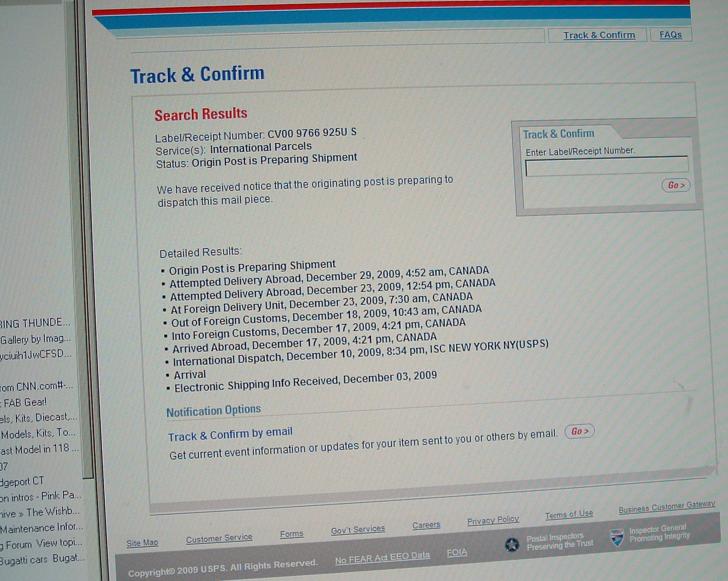728x581 pixels.
Task: Open Track & Confirm by email link
Action: click(230, 434)
